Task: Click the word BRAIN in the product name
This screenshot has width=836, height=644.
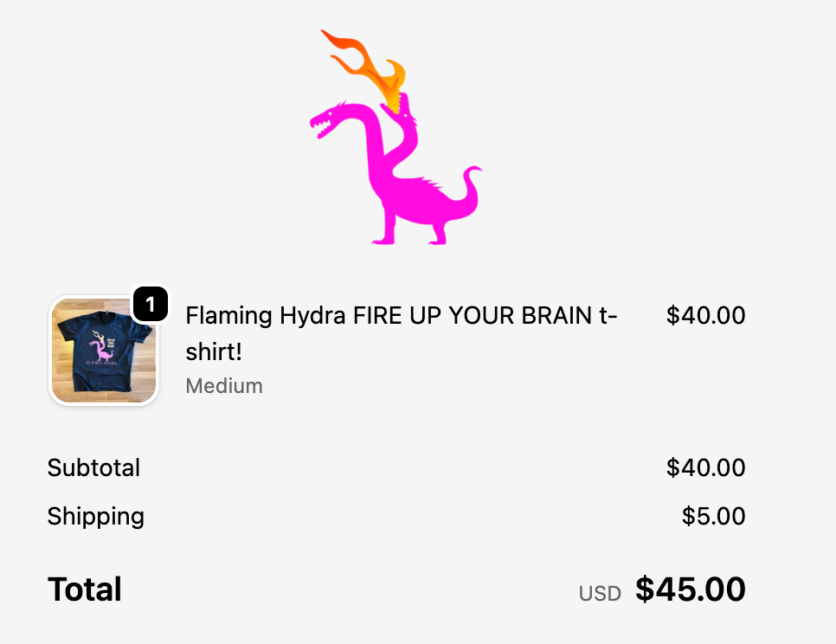Action: click(554, 315)
